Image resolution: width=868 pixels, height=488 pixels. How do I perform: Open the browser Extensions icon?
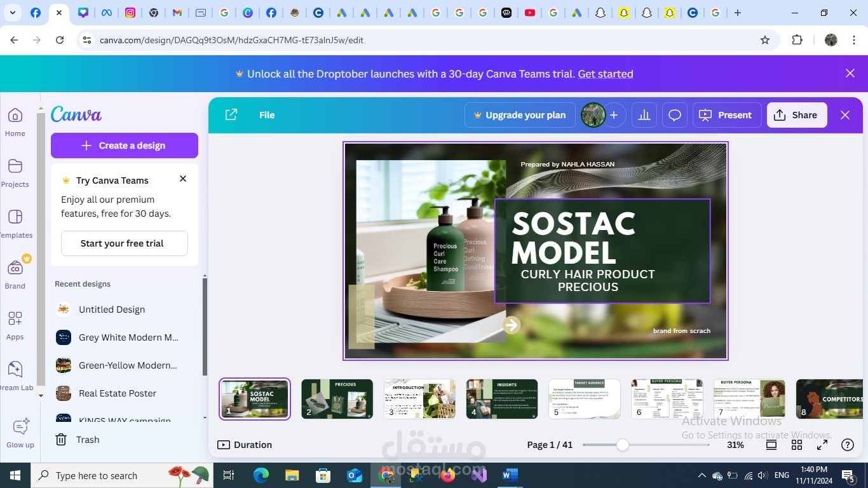pyautogui.click(x=797, y=40)
